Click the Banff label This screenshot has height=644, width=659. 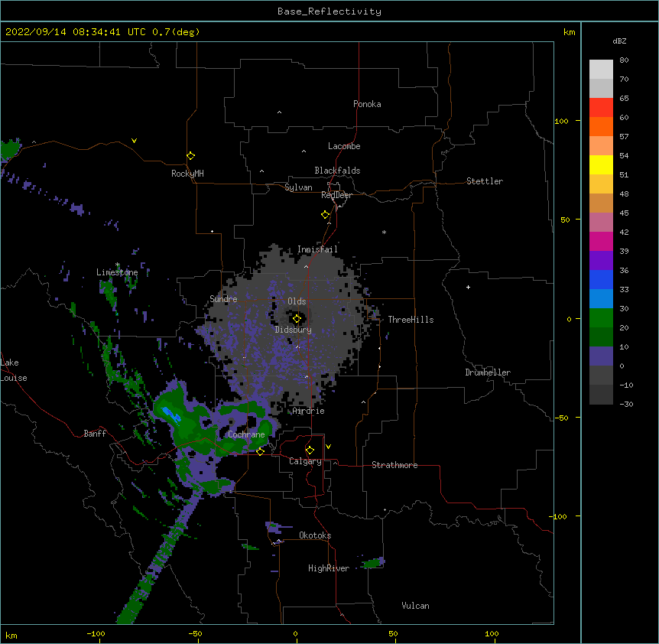(x=95, y=434)
